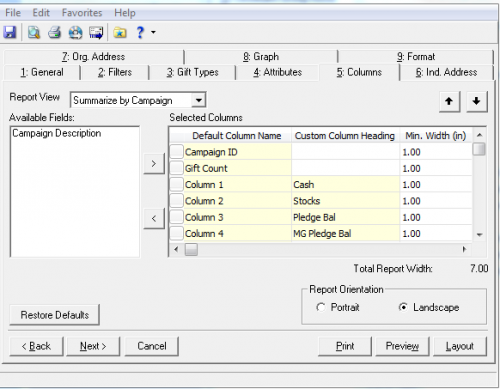Select the Column 4 row selector
Image resolution: width=500 pixels, height=389 pixels.
[x=177, y=233]
